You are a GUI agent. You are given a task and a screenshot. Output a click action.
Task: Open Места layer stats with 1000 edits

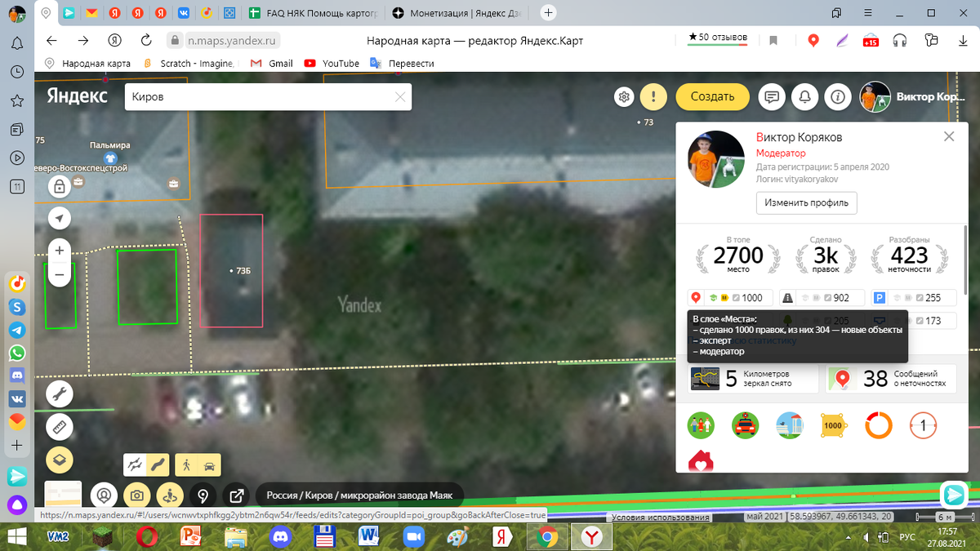pos(729,298)
